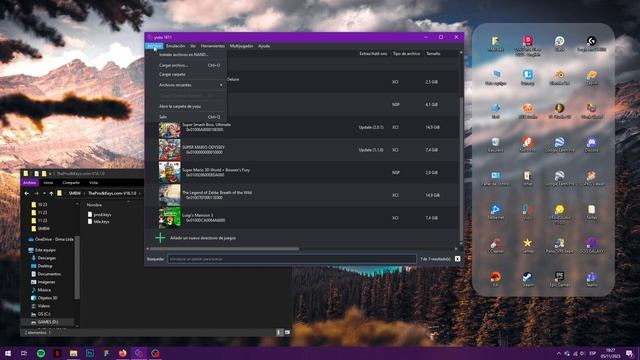Image resolution: width=640 pixels, height=360 pixels.
Task: Select Música in Explorer sidebar
Action: click(x=41, y=290)
